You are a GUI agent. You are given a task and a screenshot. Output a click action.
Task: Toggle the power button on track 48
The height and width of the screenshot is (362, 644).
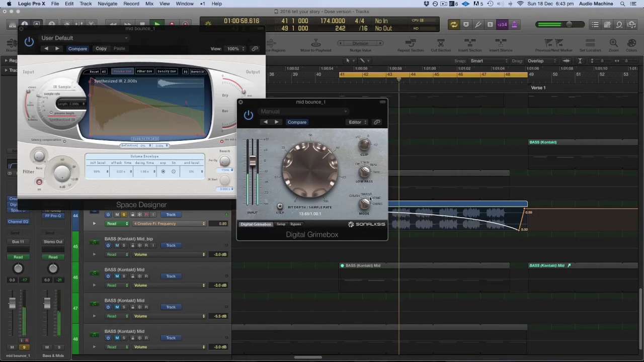108,338
